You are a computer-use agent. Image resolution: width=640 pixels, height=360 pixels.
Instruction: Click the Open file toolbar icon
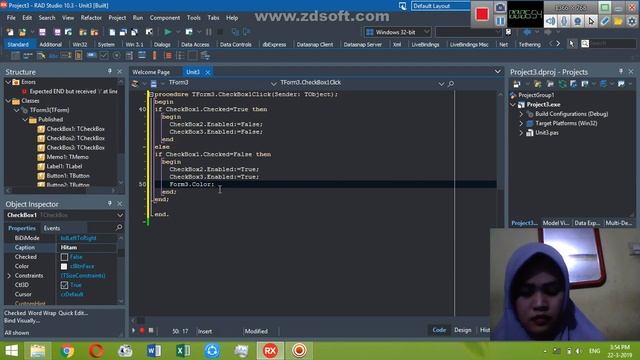22,32
